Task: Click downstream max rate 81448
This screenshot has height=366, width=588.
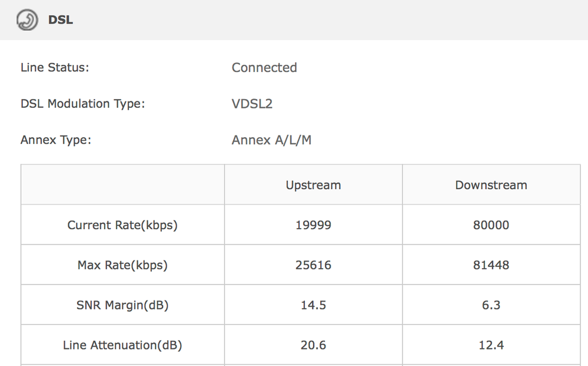Action: 491,265
